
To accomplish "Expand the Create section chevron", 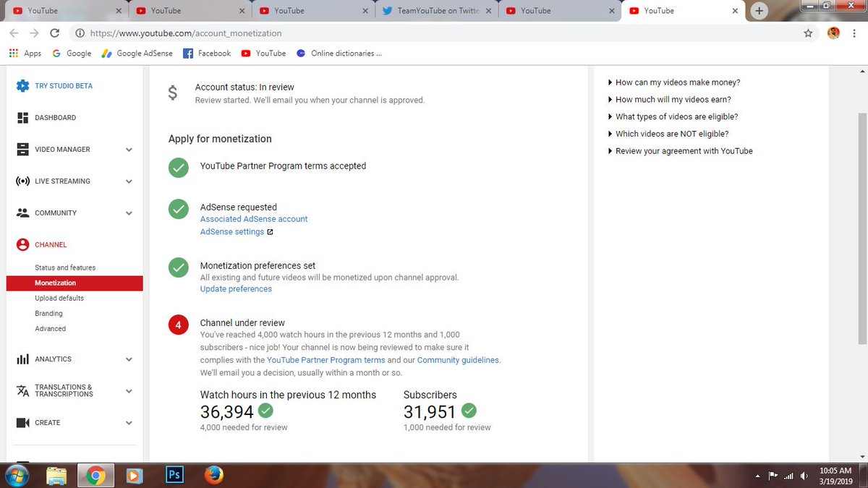I will [129, 423].
